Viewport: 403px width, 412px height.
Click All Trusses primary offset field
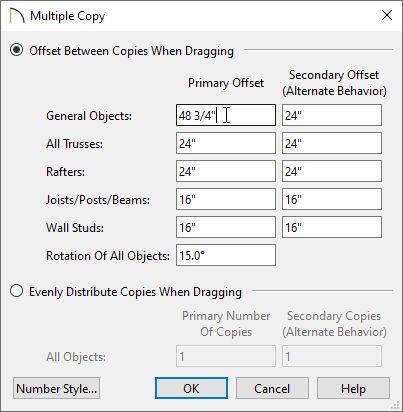226,143
